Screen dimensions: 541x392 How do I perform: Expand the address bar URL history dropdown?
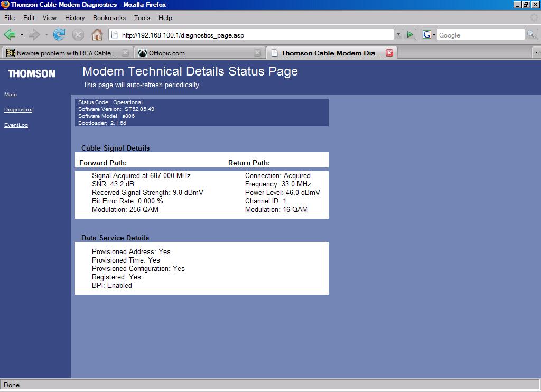point(398,35)
